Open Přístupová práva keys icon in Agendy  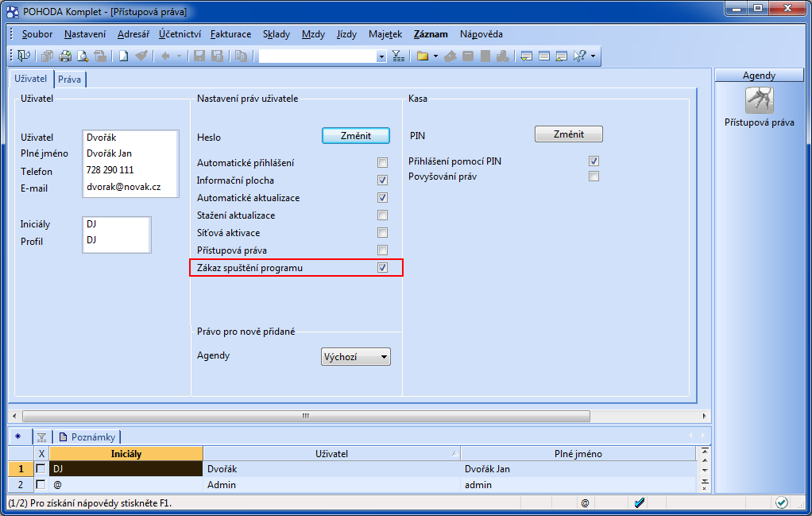point(760,100)
